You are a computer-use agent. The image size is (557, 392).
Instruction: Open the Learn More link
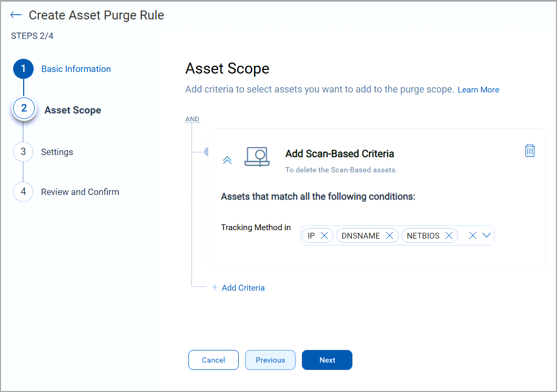pos(478,90)
